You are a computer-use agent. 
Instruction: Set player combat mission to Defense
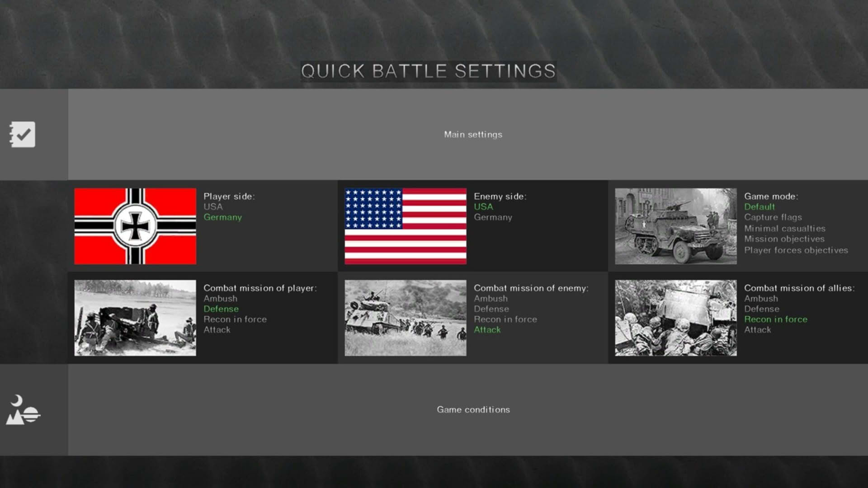pos(221,309)
